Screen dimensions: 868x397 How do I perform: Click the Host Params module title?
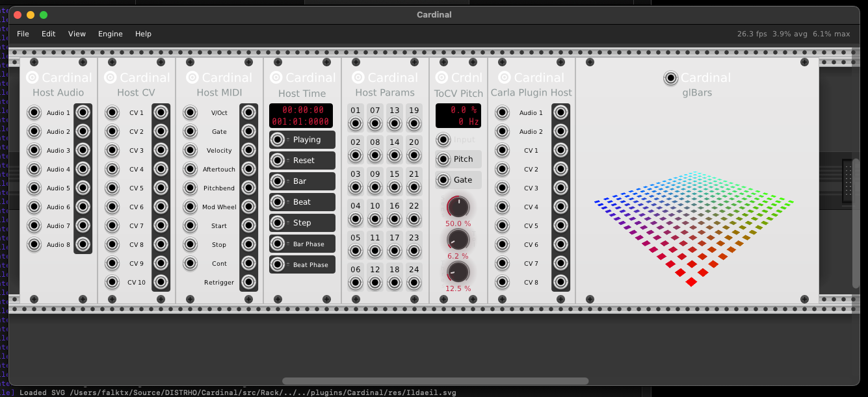pos(385,93)
